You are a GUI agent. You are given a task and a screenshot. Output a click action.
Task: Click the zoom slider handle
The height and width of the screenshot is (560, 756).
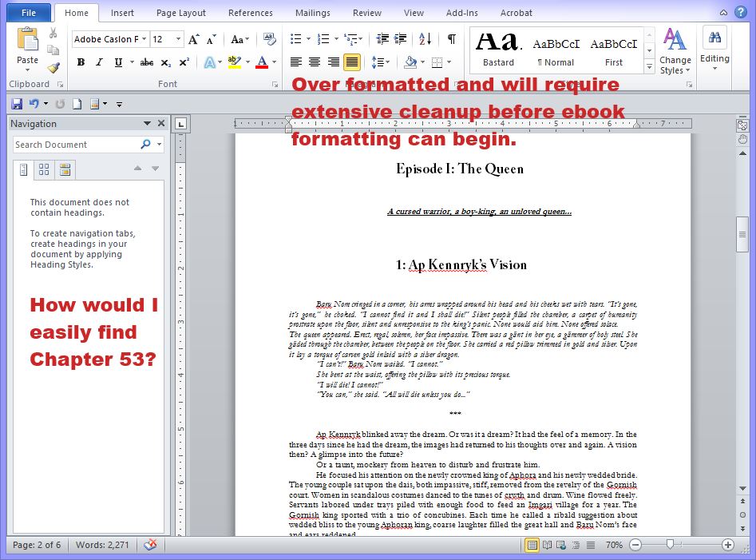pos(670,545)
